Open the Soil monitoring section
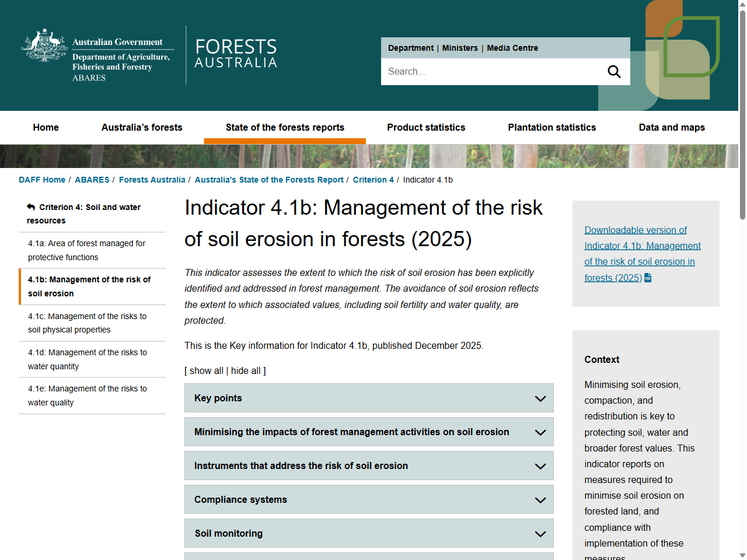 (x=368, y=534)
